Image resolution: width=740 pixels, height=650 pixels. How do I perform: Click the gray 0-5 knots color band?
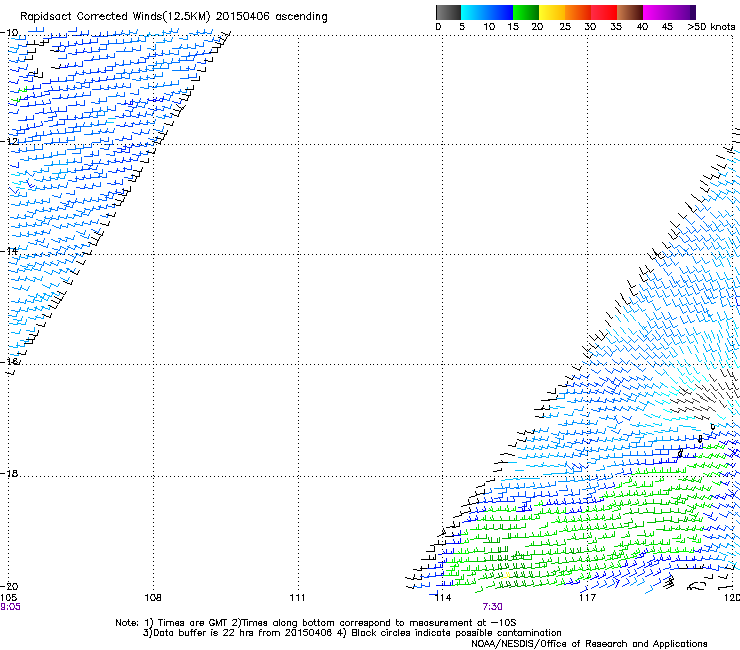tap(448, 12)
